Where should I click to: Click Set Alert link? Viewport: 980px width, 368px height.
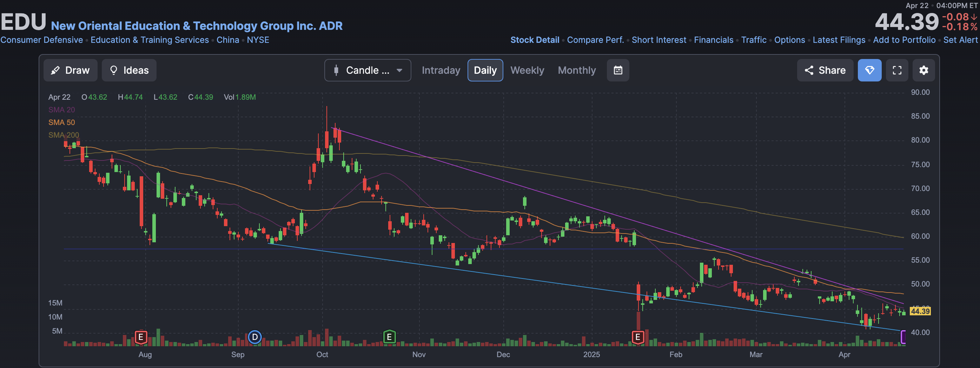point(960,40)
